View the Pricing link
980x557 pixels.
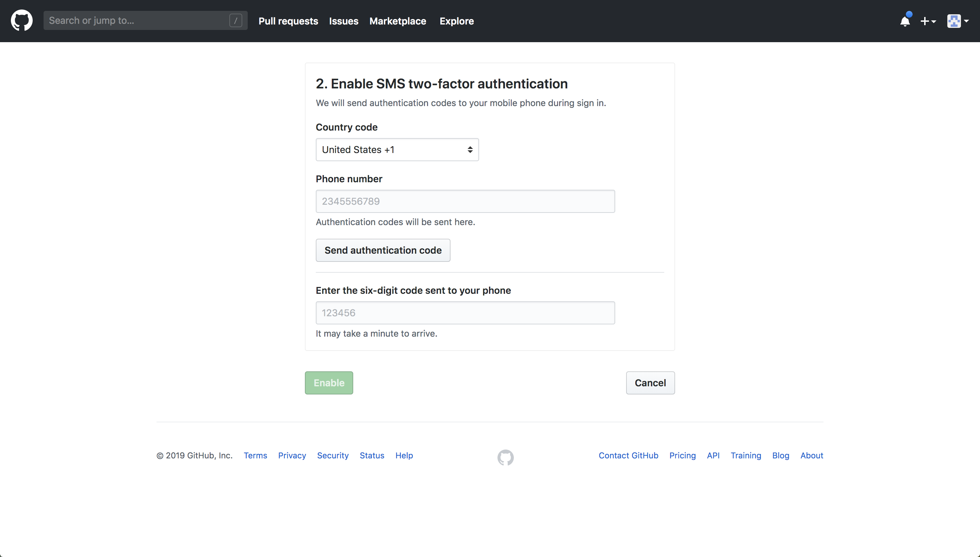point(682,456)
